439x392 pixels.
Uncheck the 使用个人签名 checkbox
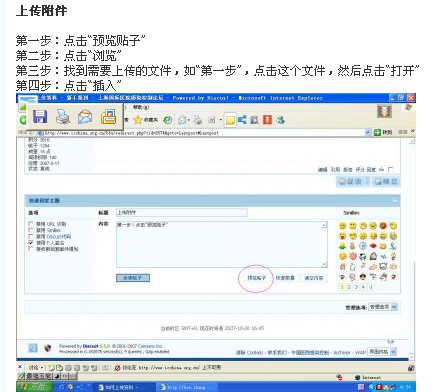pos(31,242)
